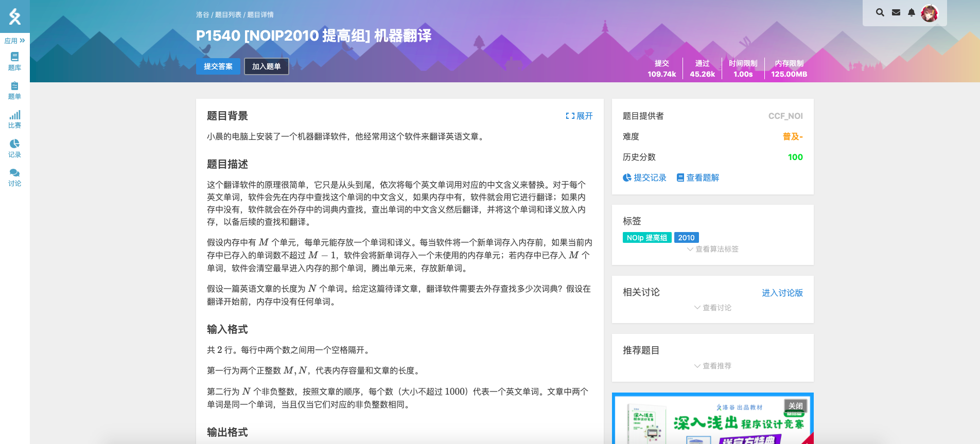Click the 加入题单 button
980x444 pixels.
(x=266, y=66)
